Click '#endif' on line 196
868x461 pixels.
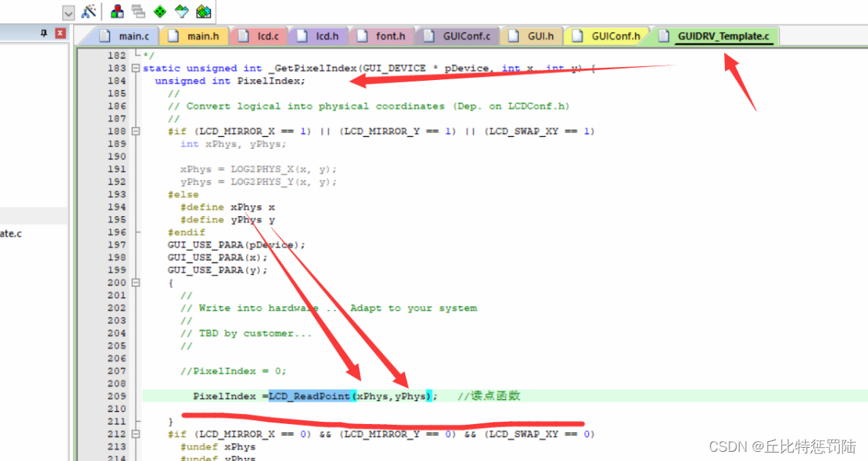coord(187,232)
